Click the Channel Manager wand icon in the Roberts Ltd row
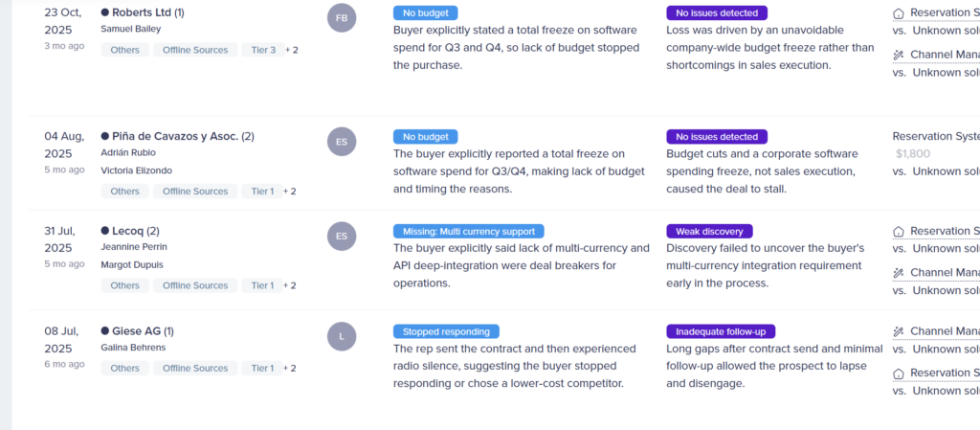The height and width of the screenshot is (430, 980). (899, 56)
